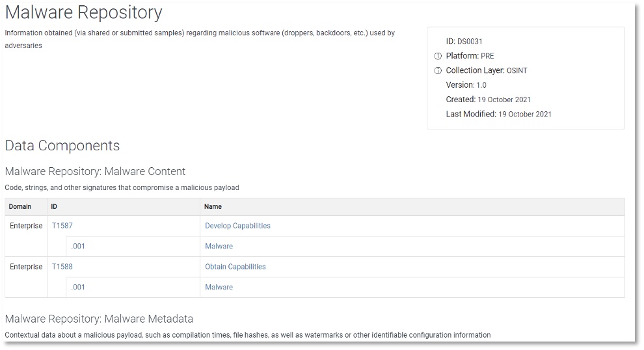
Task: Click the Platform: PRE text
Action: [470, 56]
